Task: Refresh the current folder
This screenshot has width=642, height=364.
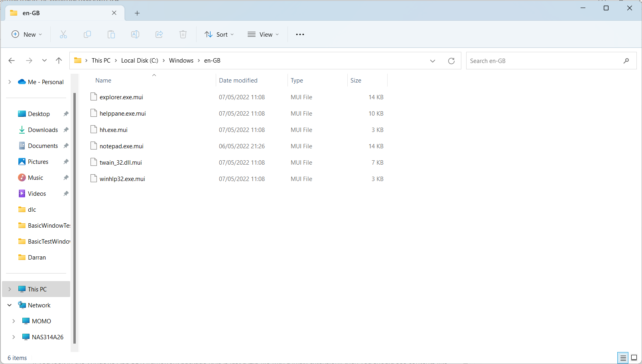Action: pyautogui.click(x=451, y=61)
